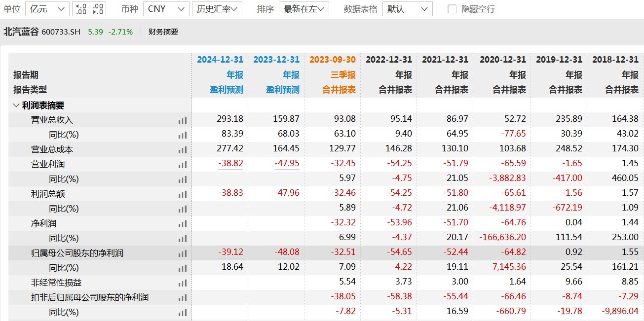Select 非经常性损益 row label
The height and width of the screenshot is (321, 644).
(56, 283)
